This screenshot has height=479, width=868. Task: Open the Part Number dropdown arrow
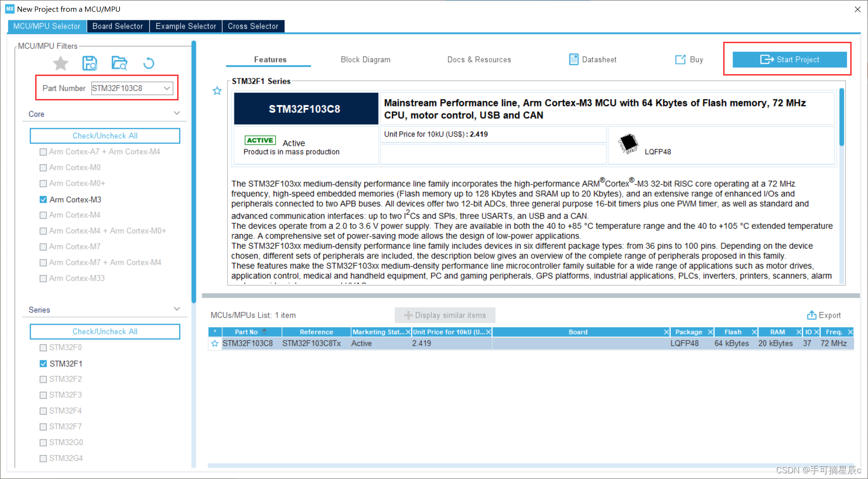click(167, 88)
